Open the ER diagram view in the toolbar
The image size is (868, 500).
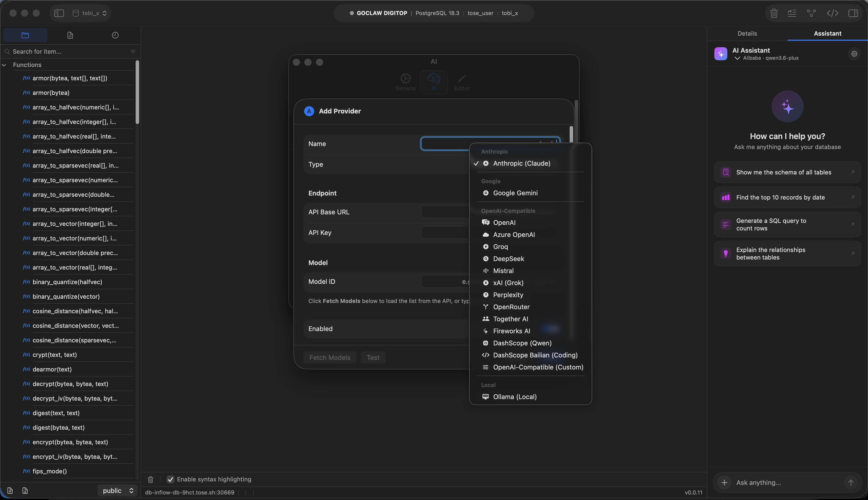(811, 13)
